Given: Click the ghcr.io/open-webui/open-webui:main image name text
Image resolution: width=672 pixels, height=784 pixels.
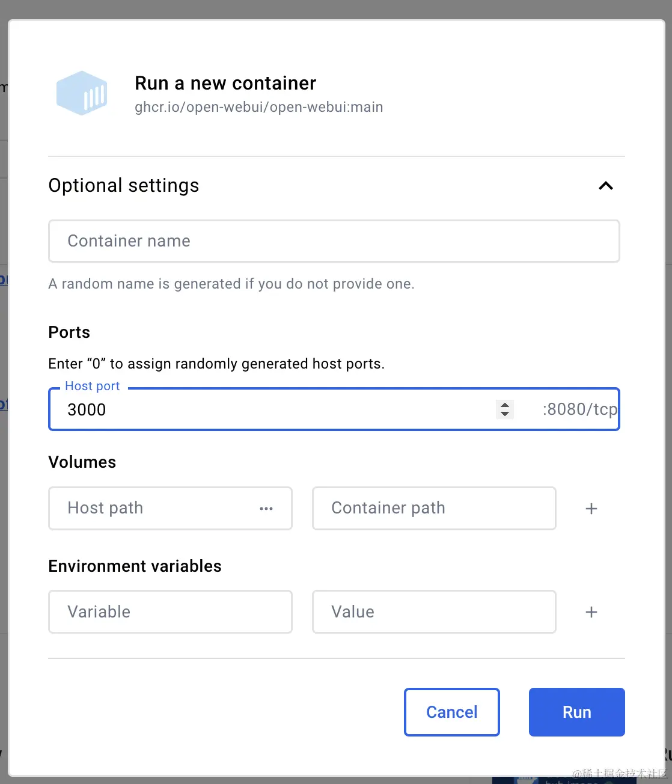Looking at the screenshot, I should tap(258, 107).
